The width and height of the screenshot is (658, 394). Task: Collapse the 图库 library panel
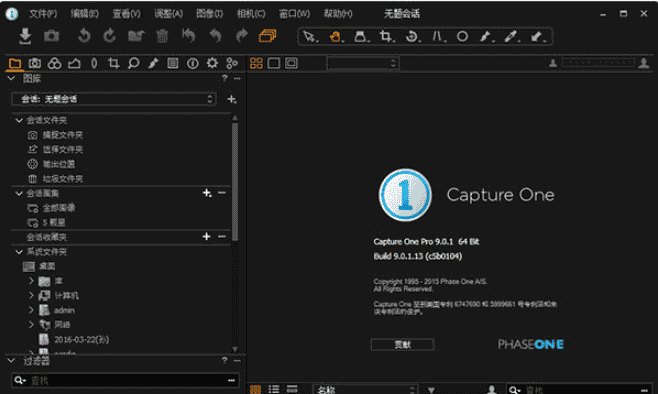point(11,78)
